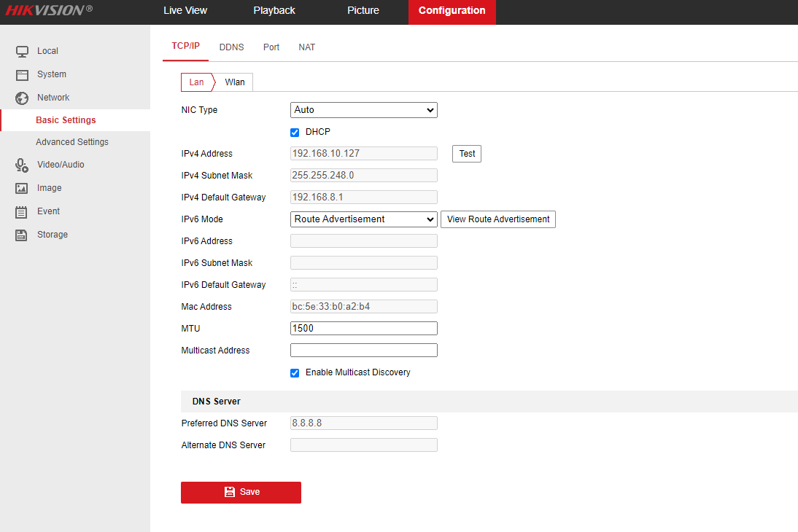Click the Test button

click(x=466, y=153)
